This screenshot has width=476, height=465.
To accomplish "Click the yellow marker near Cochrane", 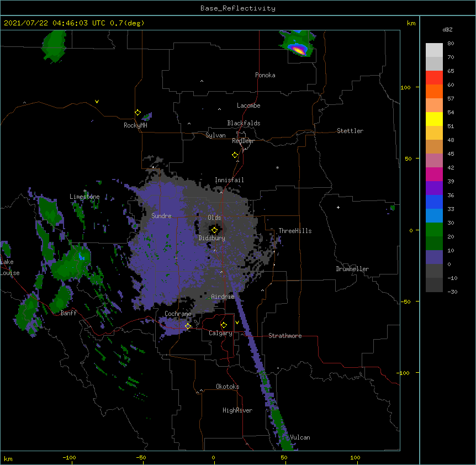I will 188,326.
